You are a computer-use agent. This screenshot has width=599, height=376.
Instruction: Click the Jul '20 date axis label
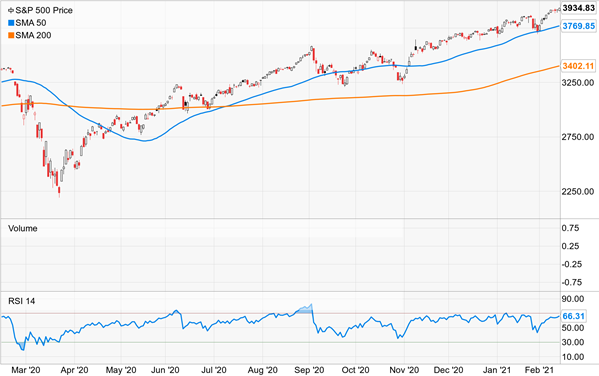[214, 370]
